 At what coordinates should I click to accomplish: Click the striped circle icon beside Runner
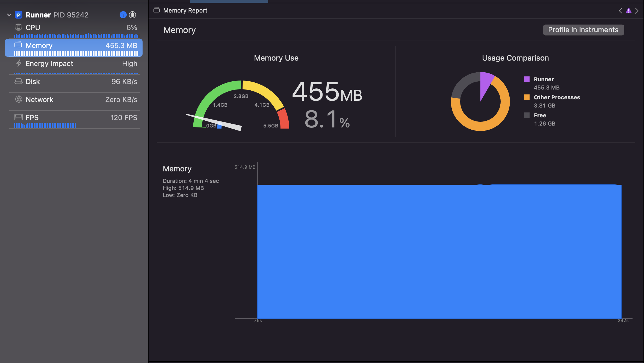(132, 15)
